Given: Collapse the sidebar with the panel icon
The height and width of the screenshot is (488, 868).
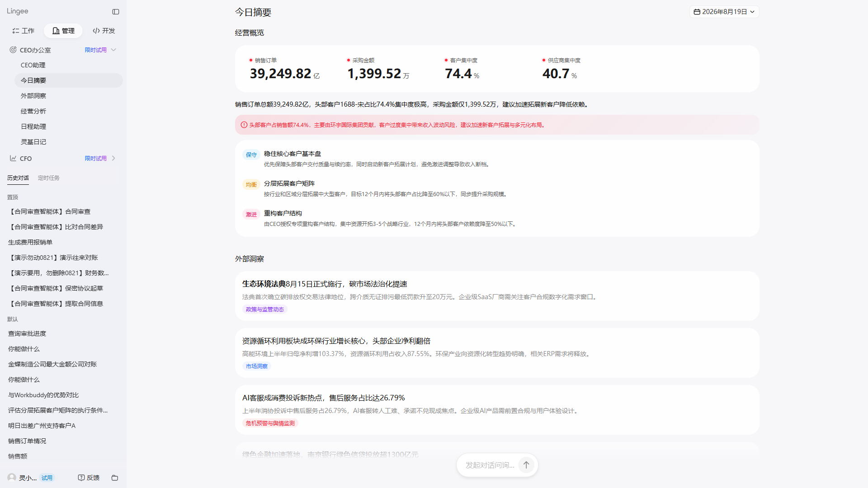Looking at the screenshot, I should tap(116, 12).
